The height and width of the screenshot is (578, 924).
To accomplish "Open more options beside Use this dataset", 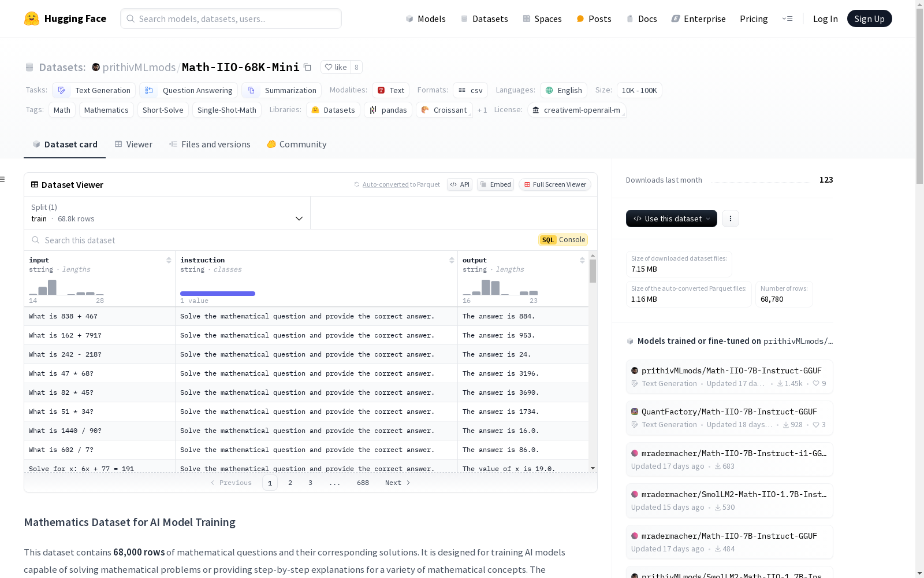I will 731,218.
